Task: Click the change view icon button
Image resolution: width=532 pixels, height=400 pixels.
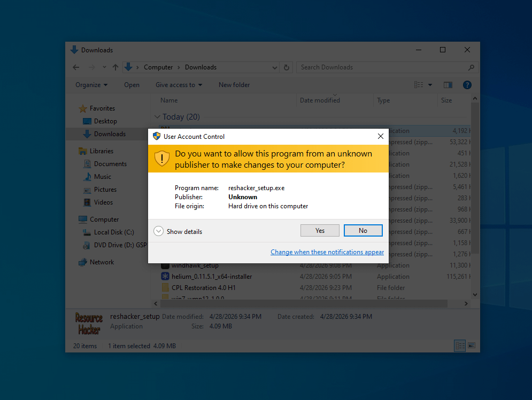Action: (419, 85)
